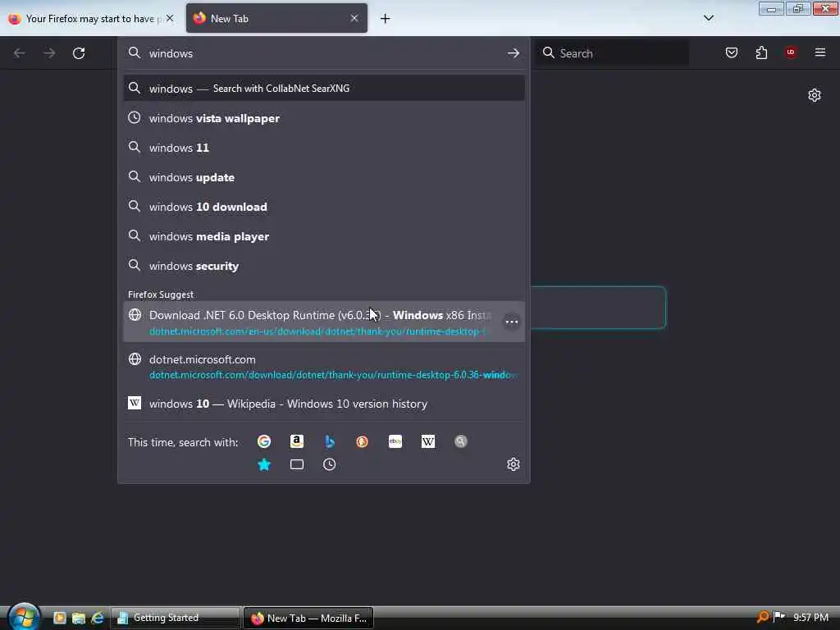Switch to 'New Tab — Mozilla F...' taskbar button

pyautogui.click(x=308, y=618)
